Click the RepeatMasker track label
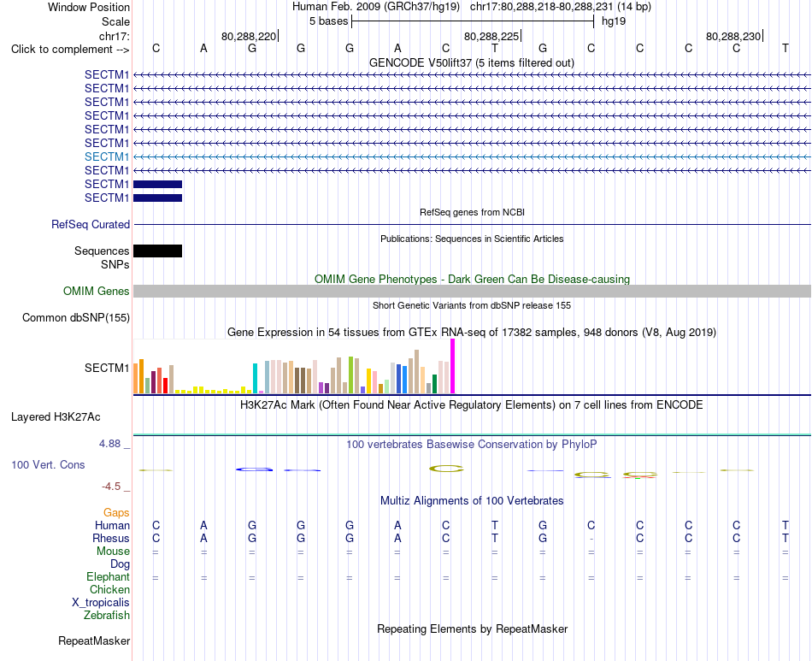The image size is (812, 661). 94,640
